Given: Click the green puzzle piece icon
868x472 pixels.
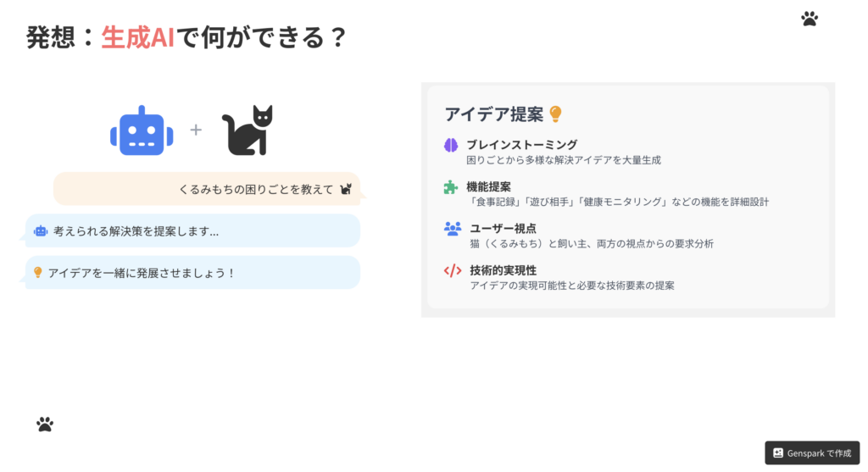Looking at the screenshot, I should pyautogui.click(x=451, y=187).
